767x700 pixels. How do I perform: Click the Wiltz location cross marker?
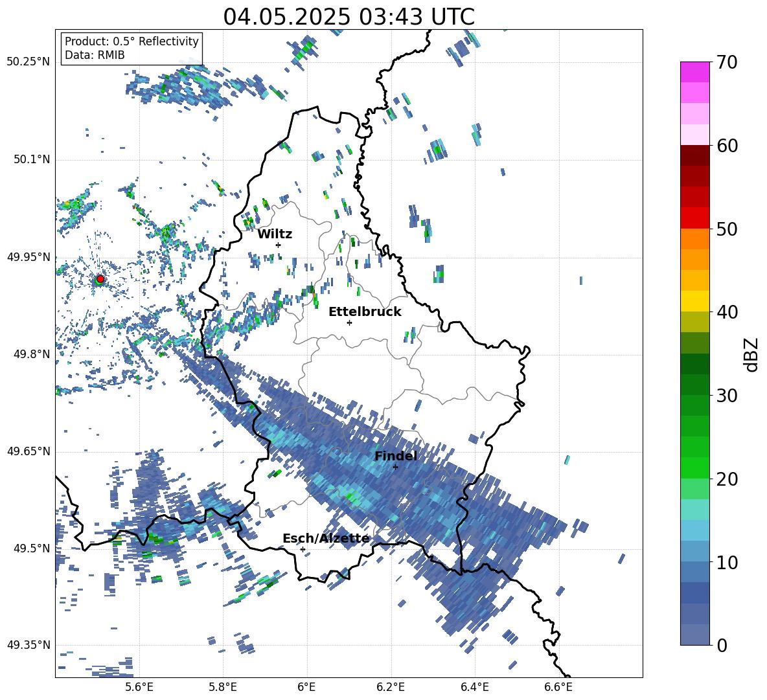279,245
